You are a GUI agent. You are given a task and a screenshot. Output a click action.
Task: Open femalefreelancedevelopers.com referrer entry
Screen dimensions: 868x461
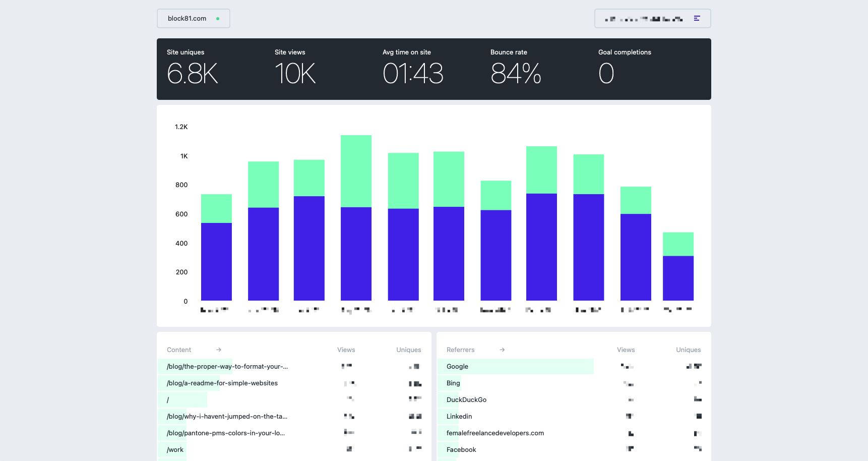coord(495,433)
